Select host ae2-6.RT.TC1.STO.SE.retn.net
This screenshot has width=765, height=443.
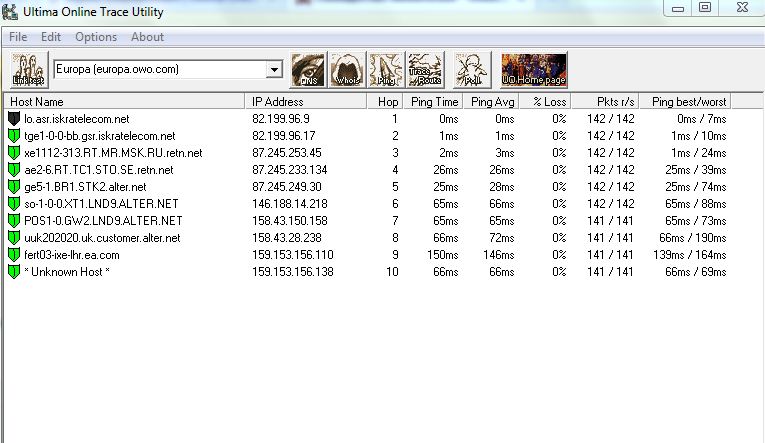click(x=99, y=170)
